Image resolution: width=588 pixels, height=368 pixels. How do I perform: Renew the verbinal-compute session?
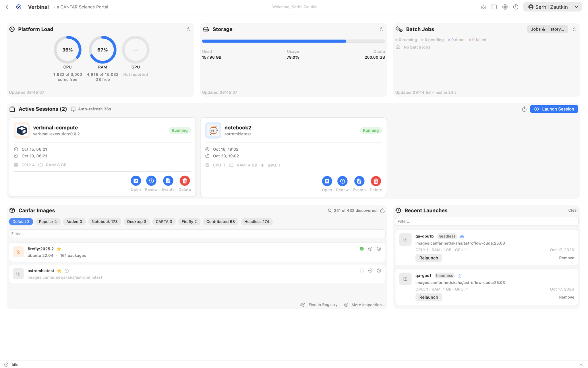point(151,181)
